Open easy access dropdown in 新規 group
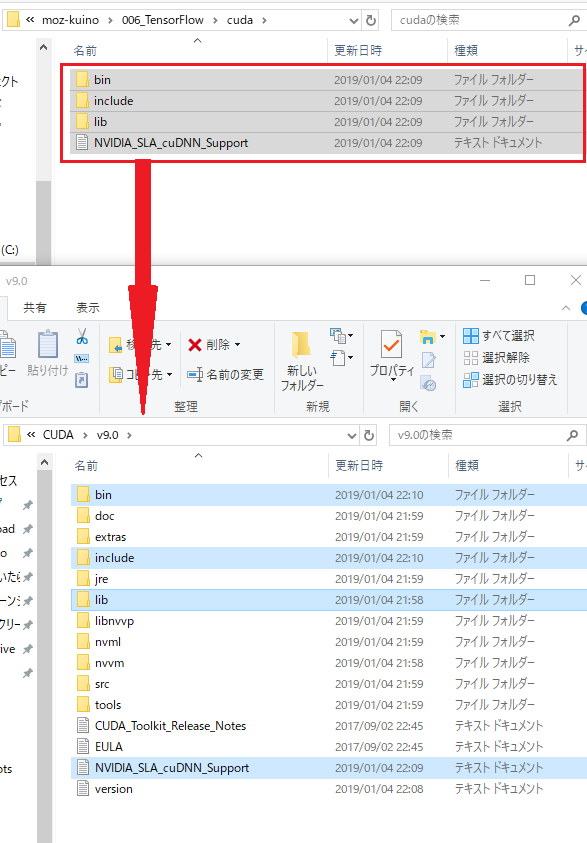The height and width of the screenshot is (843, 587). click(341, 358)
